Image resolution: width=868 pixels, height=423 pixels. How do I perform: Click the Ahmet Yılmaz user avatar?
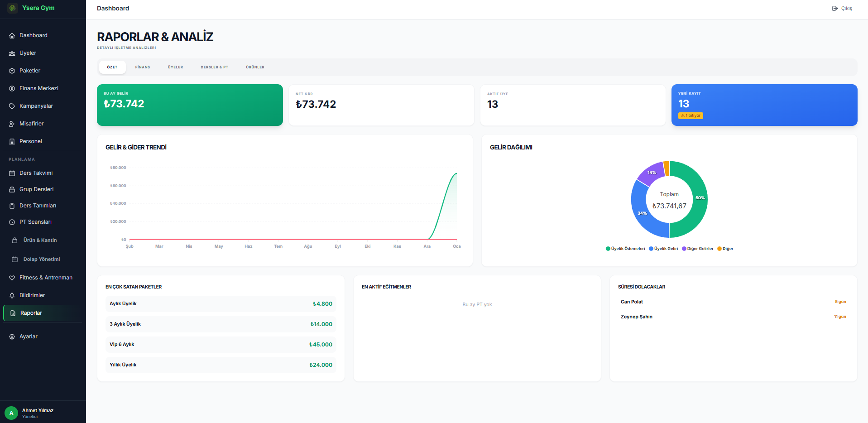(x=11, y=413)
